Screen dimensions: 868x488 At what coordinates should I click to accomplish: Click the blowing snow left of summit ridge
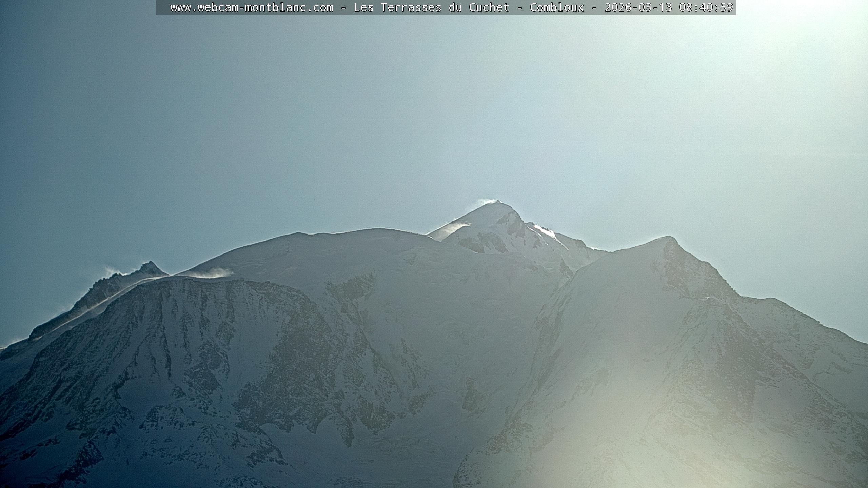(x=453, y=229)
